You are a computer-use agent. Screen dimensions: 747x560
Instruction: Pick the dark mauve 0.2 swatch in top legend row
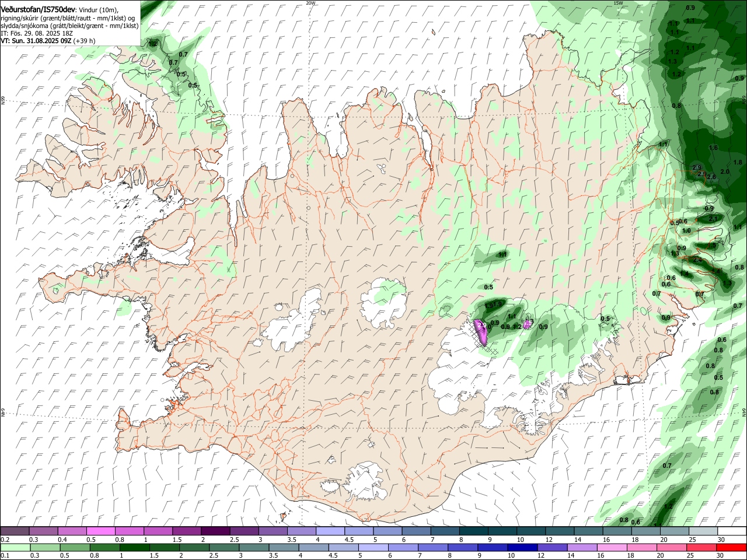point(15,531)
